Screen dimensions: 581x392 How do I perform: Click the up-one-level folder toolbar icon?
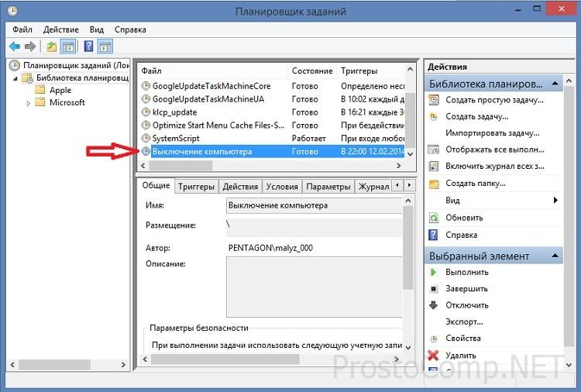pos(51,46)
